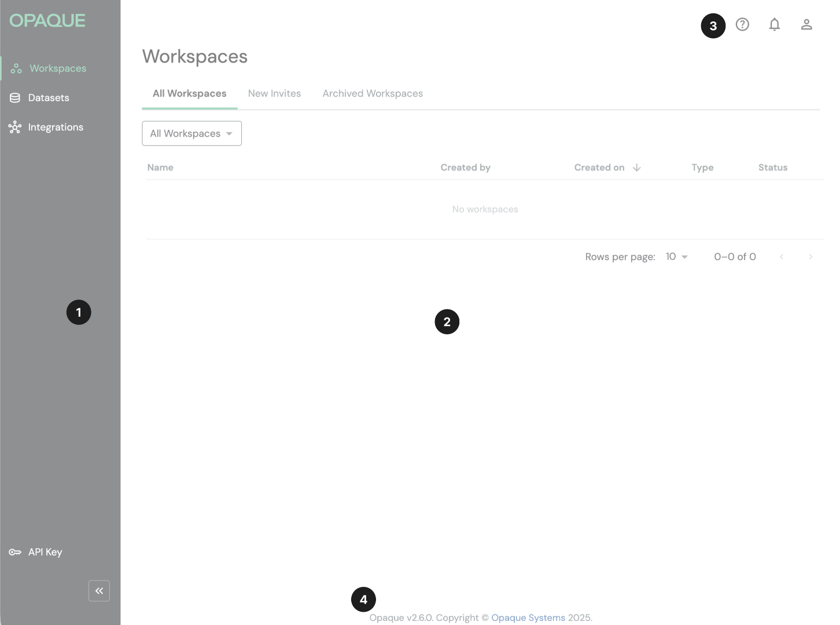
Task: Sort by the Created on column header
Action: tap(599, 168)
